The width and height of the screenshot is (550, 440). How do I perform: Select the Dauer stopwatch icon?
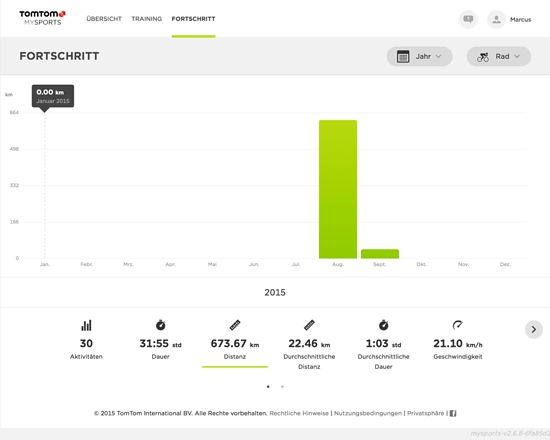(161, 325)
